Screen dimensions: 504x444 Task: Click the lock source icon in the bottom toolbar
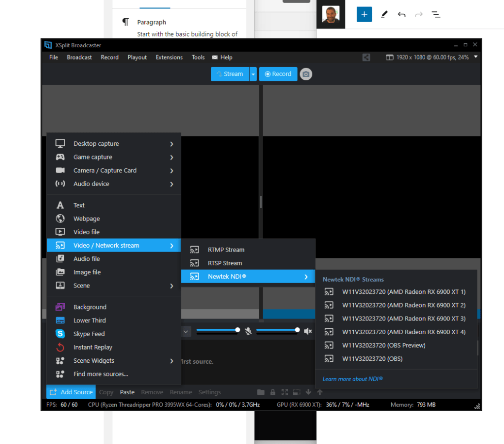coord(272,392)
